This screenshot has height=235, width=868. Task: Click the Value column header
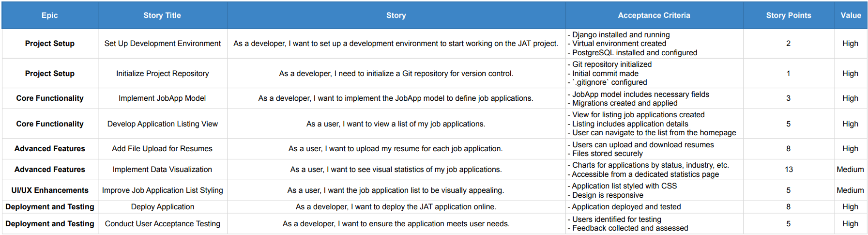(x=851, y=16)
